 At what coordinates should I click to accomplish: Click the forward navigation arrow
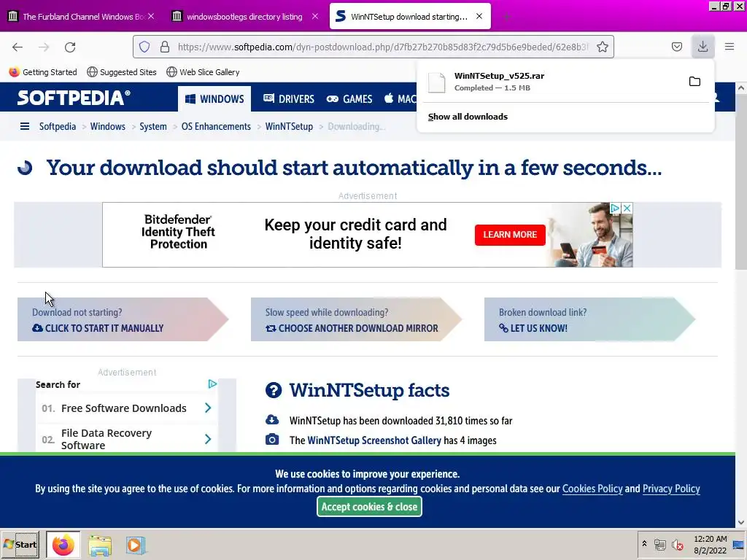44,47
